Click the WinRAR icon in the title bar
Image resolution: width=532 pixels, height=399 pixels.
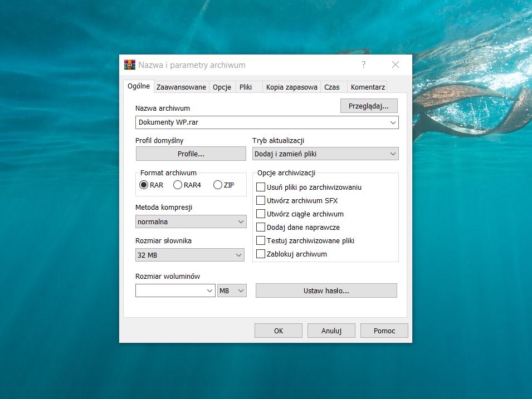point(129,64)
